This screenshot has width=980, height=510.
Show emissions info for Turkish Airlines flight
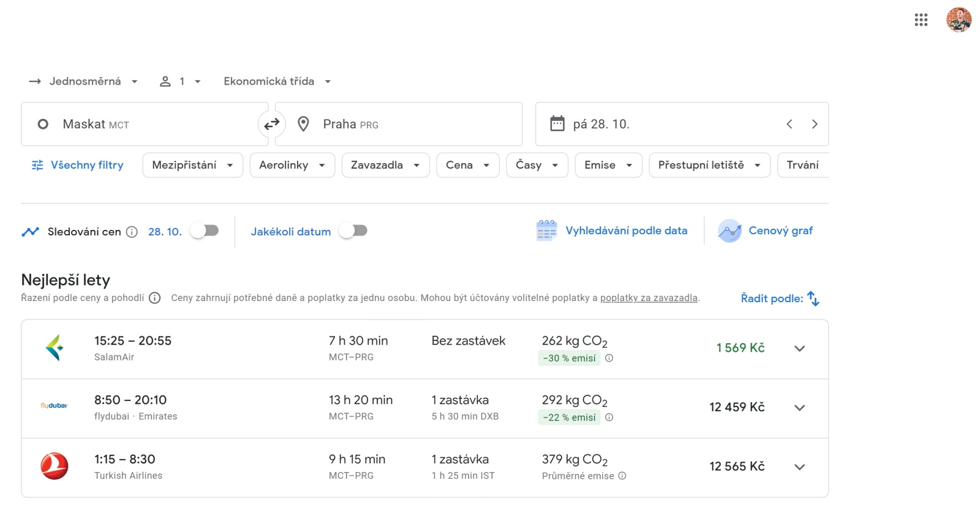[622, 476]
